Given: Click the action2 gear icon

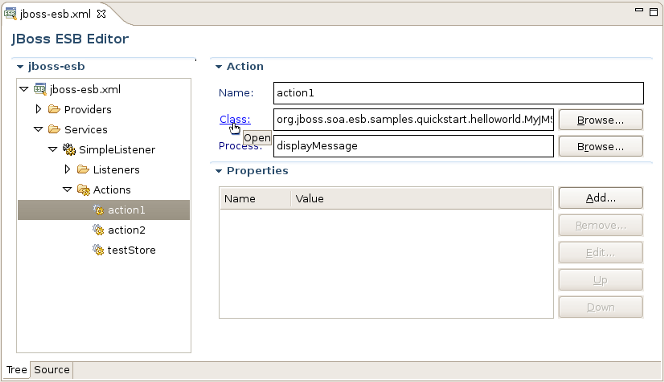Looking at the screenshot, I should point(98,230).
